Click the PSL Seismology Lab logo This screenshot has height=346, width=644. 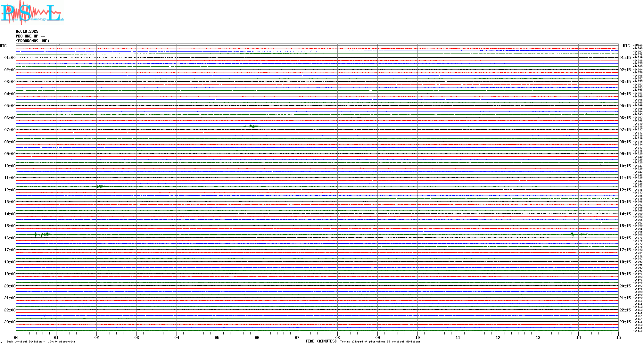[x=31, y=13]
